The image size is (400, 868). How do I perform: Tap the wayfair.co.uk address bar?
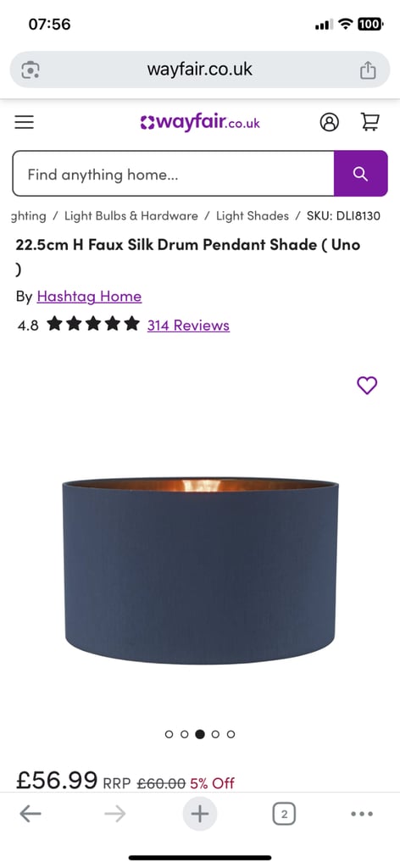pyautogui.click(x=200, y=70)
